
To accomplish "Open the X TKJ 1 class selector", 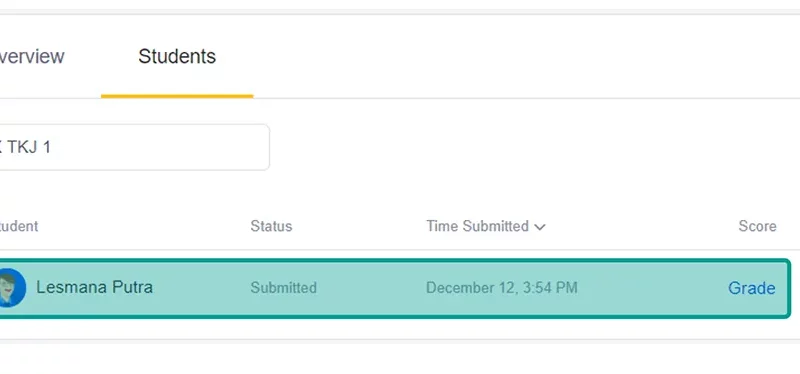I will pyautogui.click(x=134, y=147).
